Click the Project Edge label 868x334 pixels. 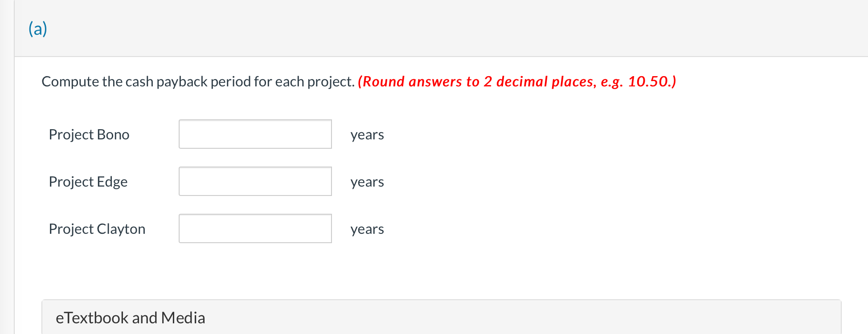(x=88, y=182)
